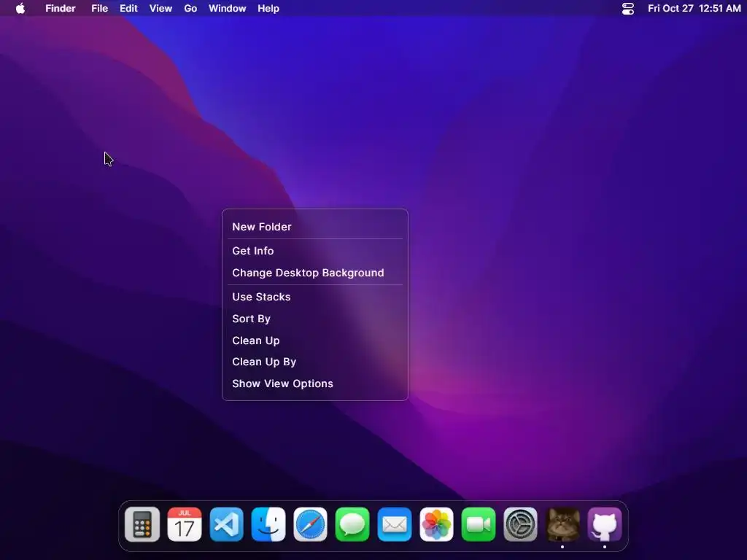
Task: Expand the Sort By submenu
Action: [315, 319]
